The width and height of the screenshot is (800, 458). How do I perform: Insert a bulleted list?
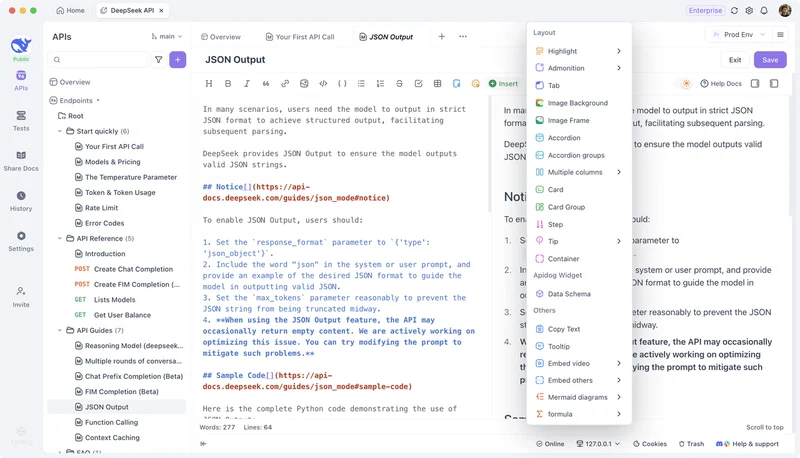(x=361, y=84)
